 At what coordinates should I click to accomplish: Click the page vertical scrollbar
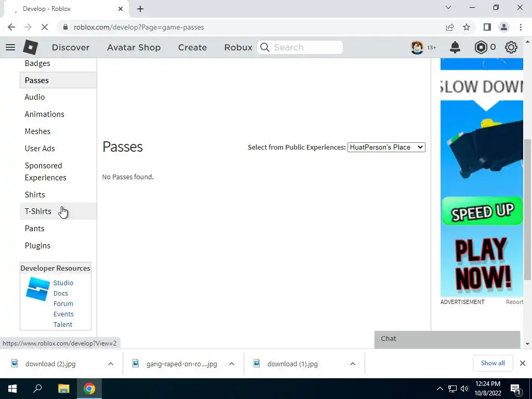(527, 209)
